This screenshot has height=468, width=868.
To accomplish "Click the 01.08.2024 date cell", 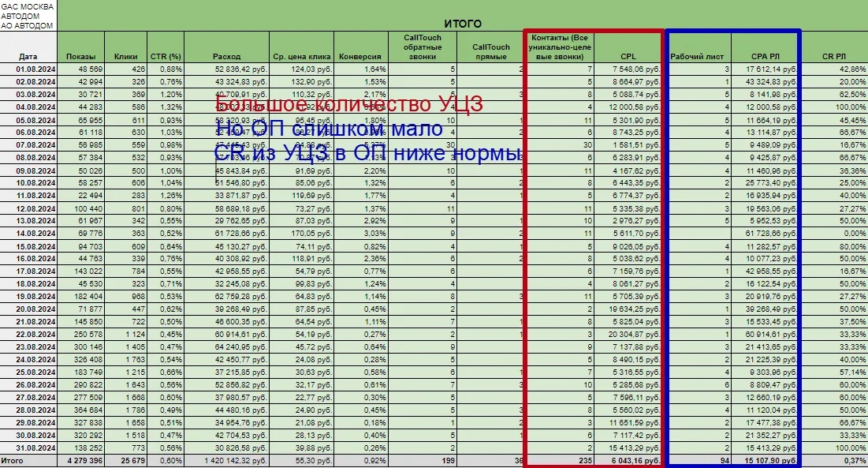I will (x=28, y=69).
